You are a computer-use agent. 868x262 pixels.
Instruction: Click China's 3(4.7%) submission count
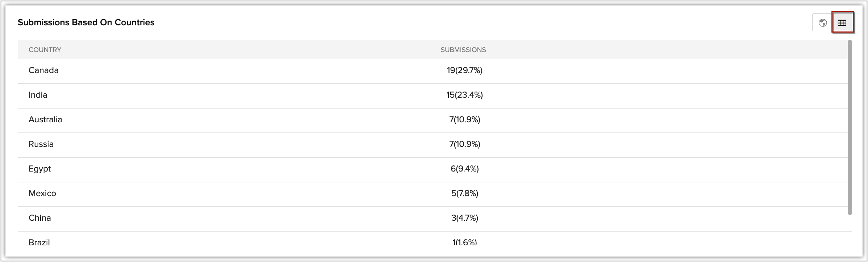click(464, 218)
